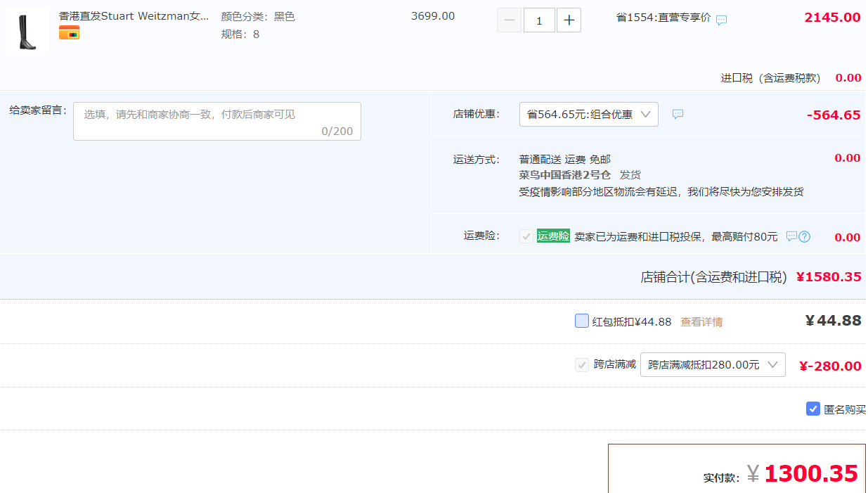This screenshot has height=493, width=868.
Task: Click the 普通配送 运费 免邮 shipping text
Action: (565, 160)
